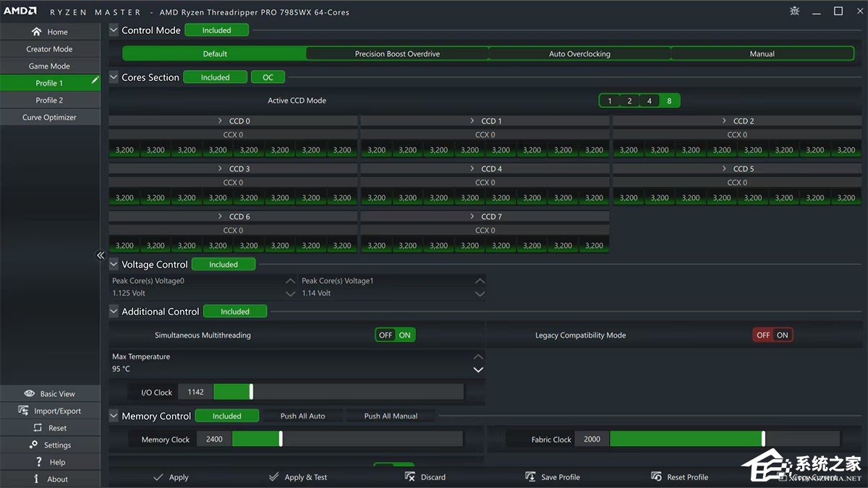Click the Apply checkmark icon

pos(158,477)
